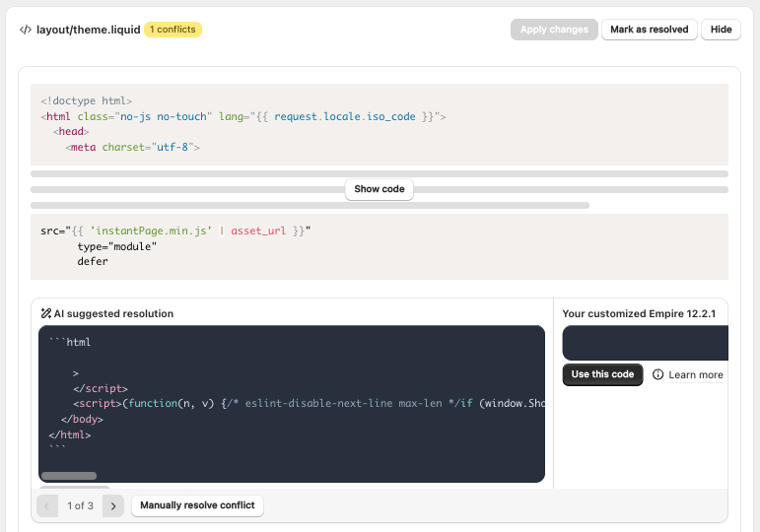Screen dimensions: 760x532
Task: Accept the suggestion with Use this code
Action: (602, 374)
